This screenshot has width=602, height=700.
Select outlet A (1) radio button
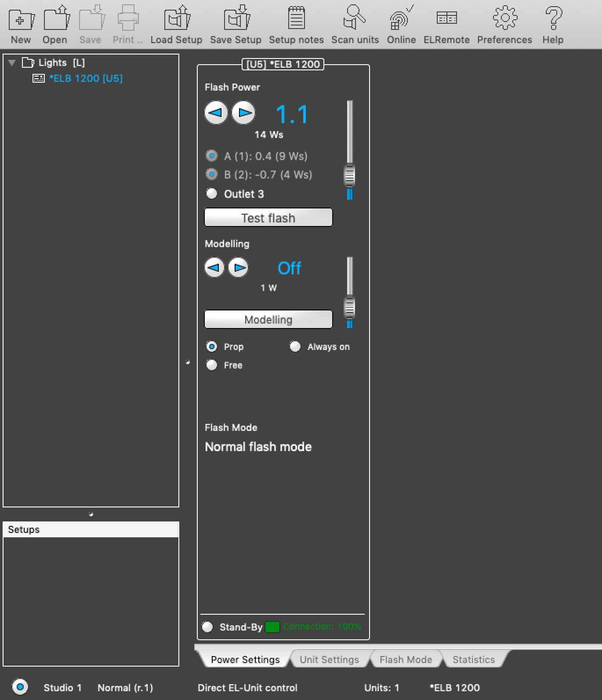pos(212,156)
